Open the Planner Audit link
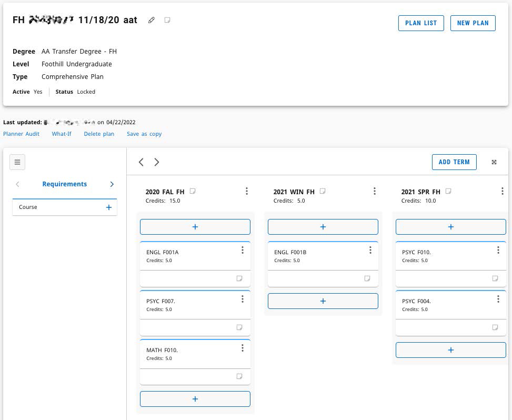Image resolution: width=512 pixels, height=420 pixels. 22,134
